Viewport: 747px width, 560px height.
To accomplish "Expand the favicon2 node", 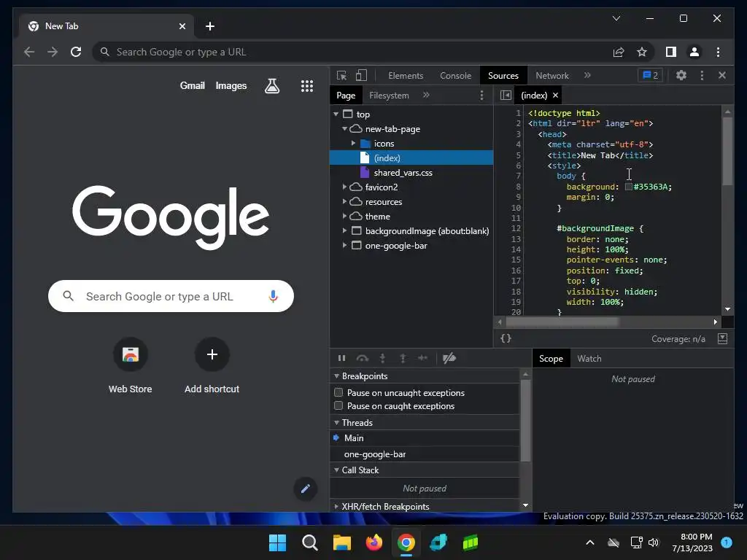I will pyautogui.click(x=345, y=187).
